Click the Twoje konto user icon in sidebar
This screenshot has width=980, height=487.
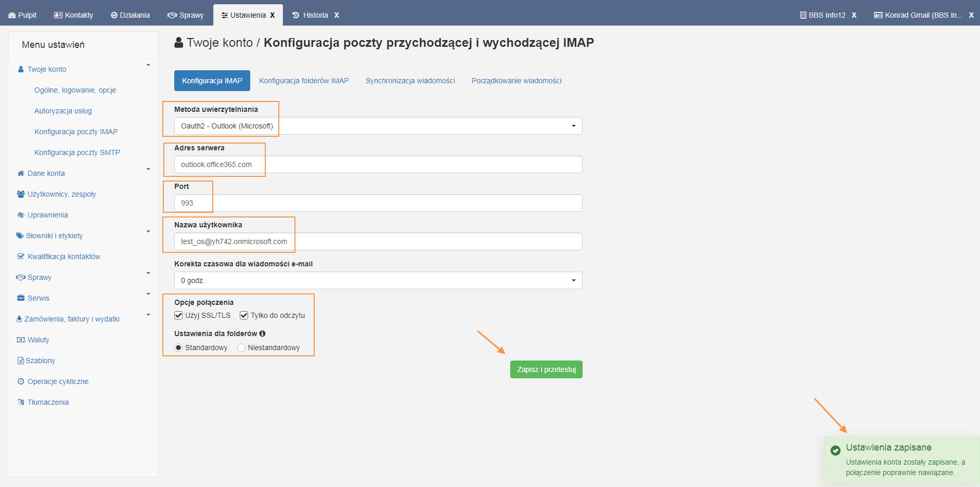click(21, 69)
